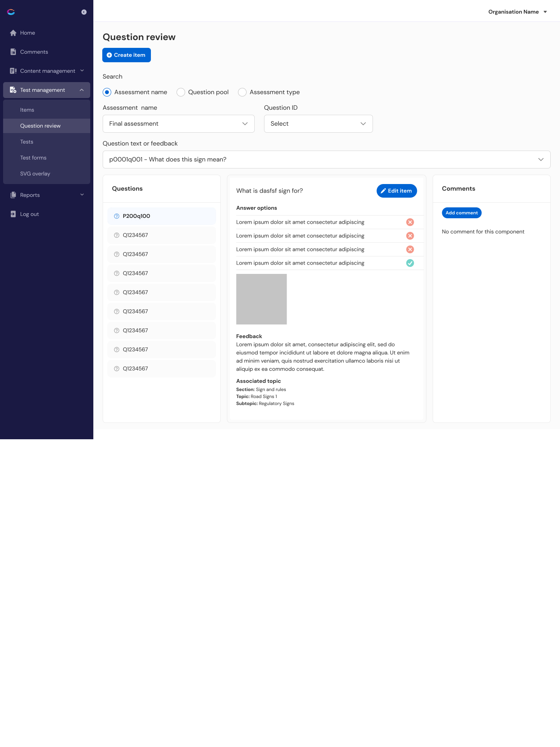
Task: Click the app logo in the sidebar
Action: click(x=11, y=12)
